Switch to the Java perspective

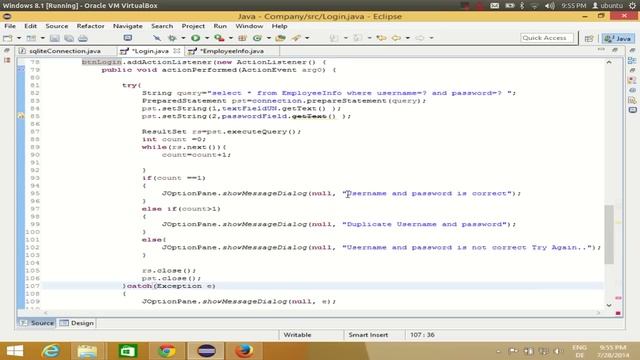click(x=618, y=38)
